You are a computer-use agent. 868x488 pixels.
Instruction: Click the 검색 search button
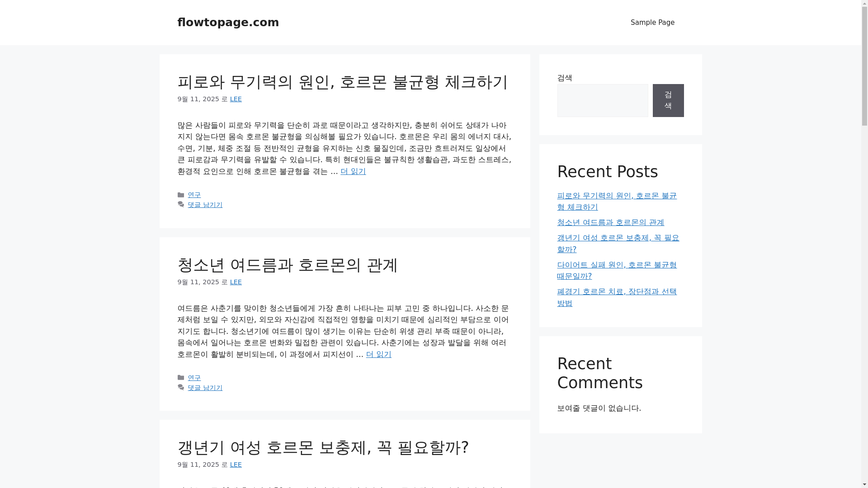668,100
